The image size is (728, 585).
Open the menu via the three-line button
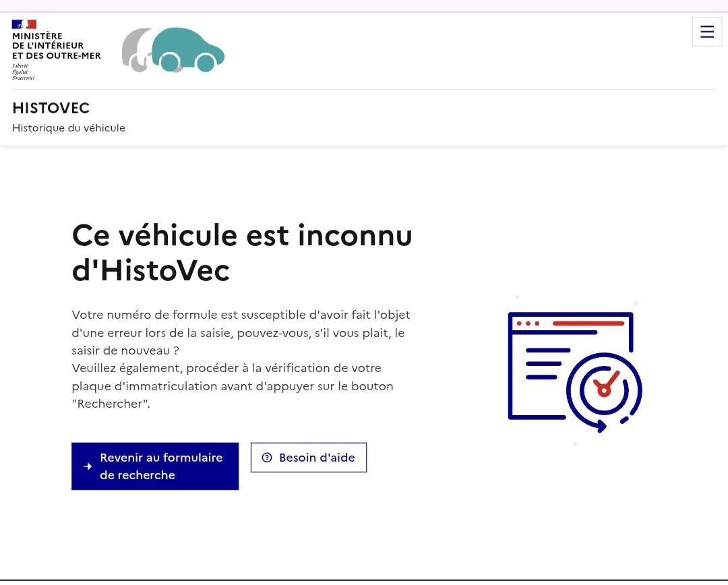[706, 31]
